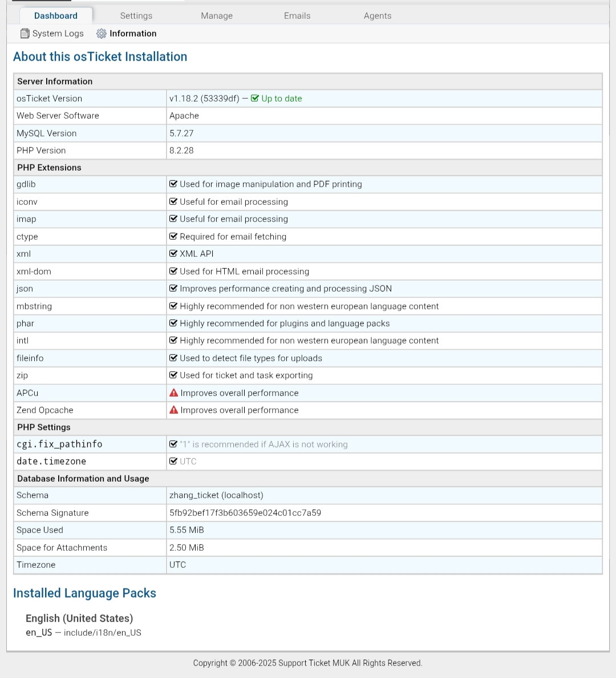Image resolution: width=616 pixels, height=678 pixels.
Task: Click the gdlib extension check icon
Action: coord(173,184)
